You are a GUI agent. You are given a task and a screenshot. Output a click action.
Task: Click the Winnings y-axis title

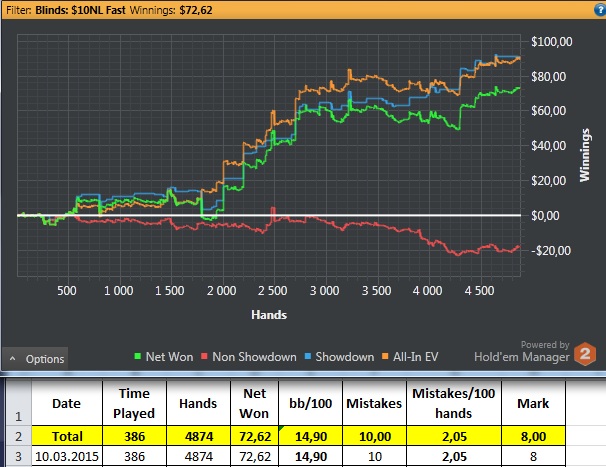coord(585,155)
